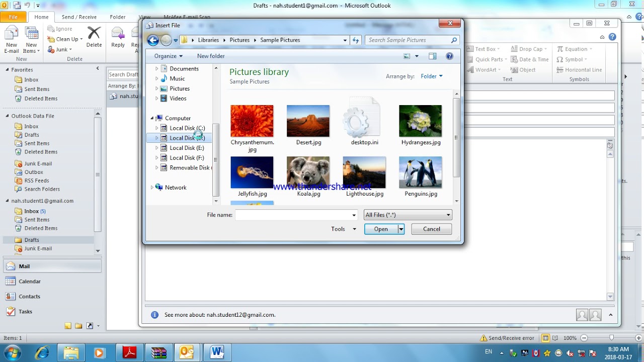Toggle the preview pane icon in dialog toolbar
The height and width of the screenshot is (362, 644).
[432, 56]
